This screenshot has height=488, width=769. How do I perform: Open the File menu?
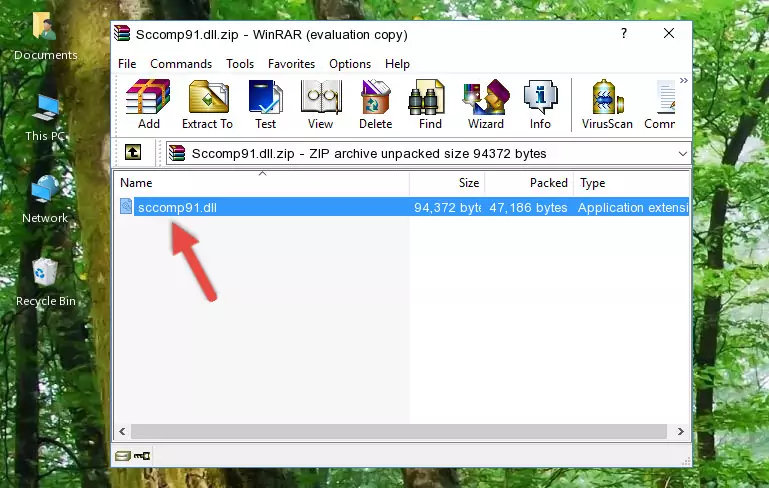tap(127, 64)
